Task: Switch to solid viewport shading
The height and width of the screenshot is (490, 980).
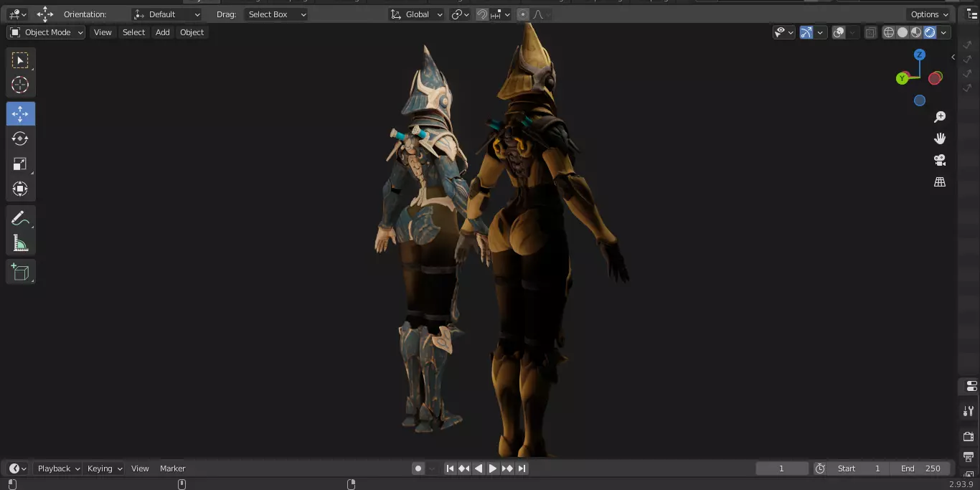Action: click(903, 32)
